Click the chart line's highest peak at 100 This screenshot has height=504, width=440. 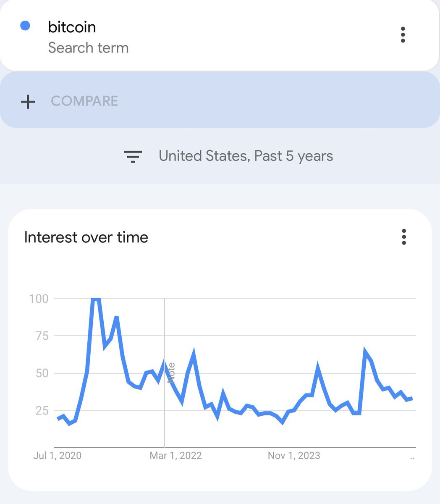pos(95,299)
